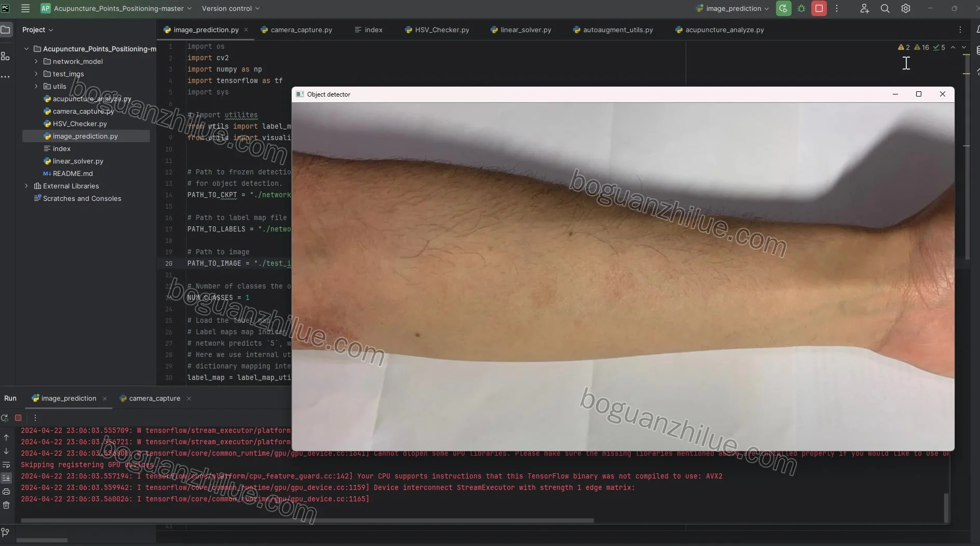
Task: Jump up the stack trace arrow
Action: pos(6,438)
